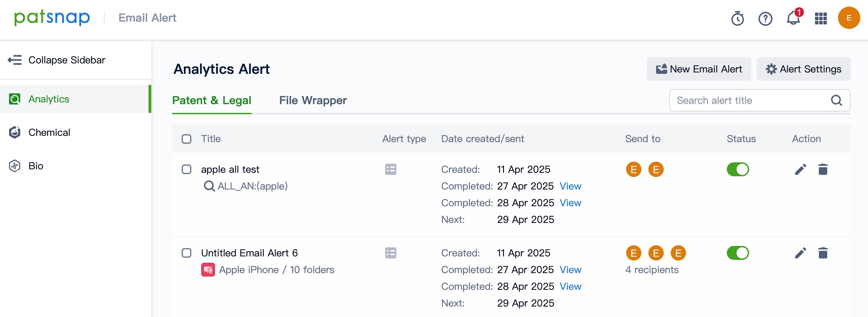Collapse the sidebar
868x317 pixels.
point(56,60)
